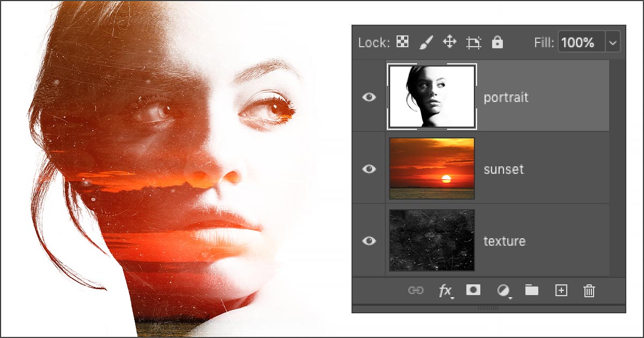Enable Lock position (move icon)
This screenshot has height=338, width=644.
(x=450, y=42)
